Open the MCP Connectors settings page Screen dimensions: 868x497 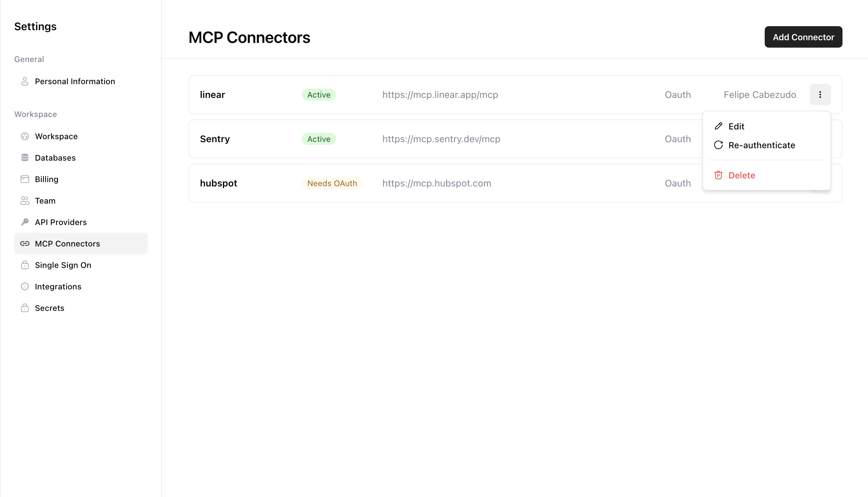tap(67, 244)
